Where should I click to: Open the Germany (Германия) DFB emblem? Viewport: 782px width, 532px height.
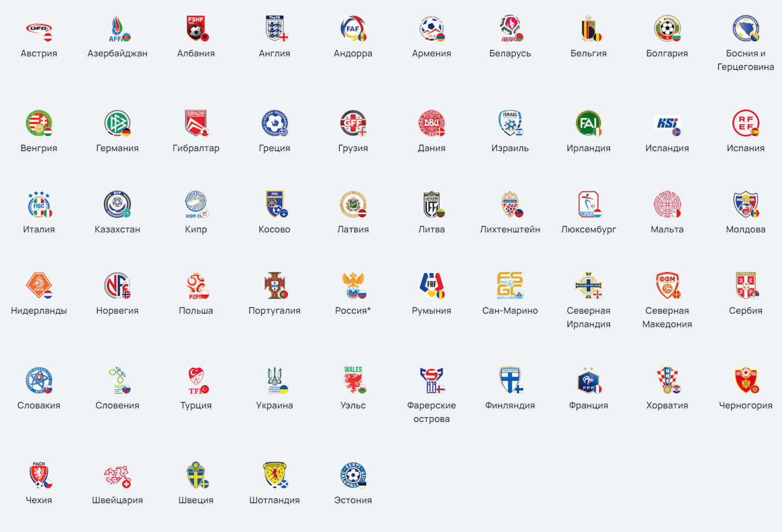click(x=117, y=124)
